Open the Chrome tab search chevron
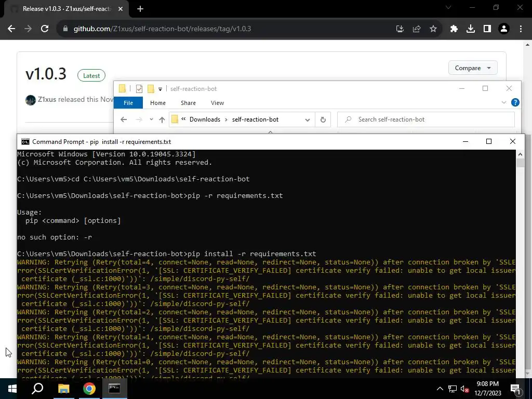This screenshot has width=532, height=399. pos(448,7)
